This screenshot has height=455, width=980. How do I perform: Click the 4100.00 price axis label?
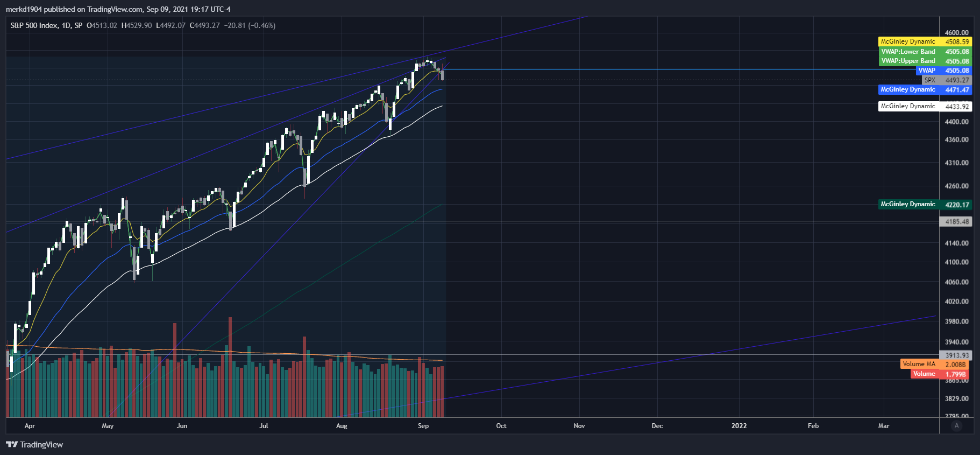click(957, 262)
